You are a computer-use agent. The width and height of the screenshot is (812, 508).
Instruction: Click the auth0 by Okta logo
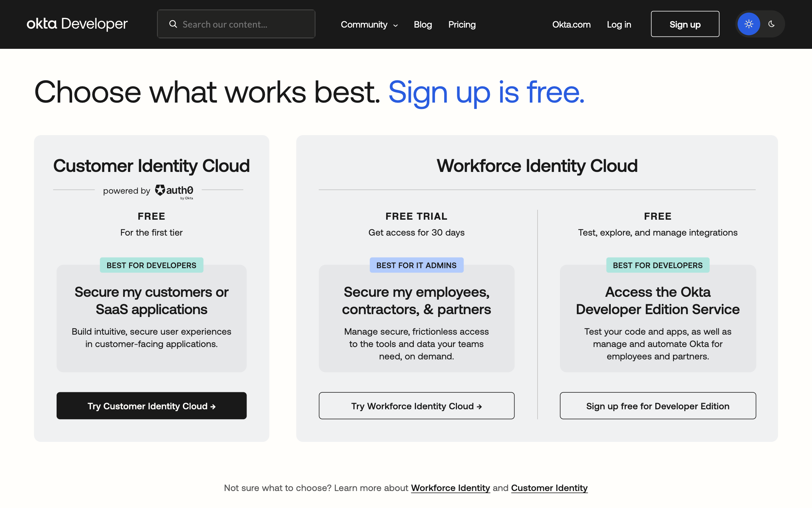click(174, 191)
